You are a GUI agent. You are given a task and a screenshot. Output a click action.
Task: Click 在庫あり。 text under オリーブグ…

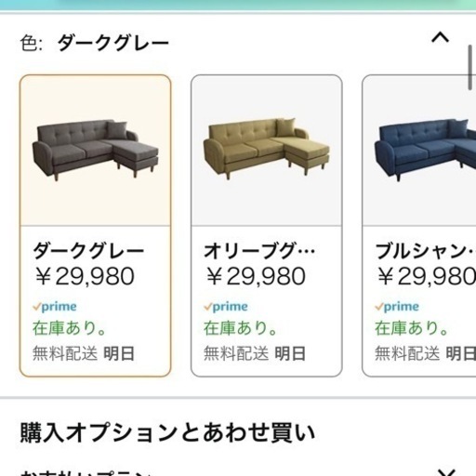241,328
